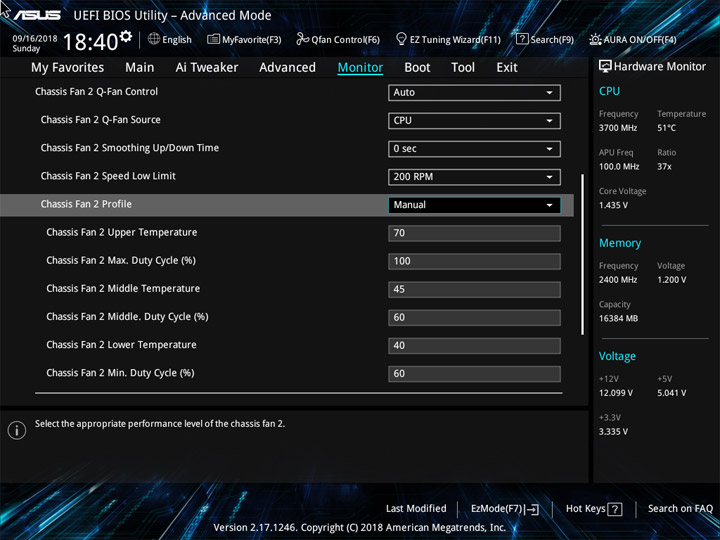Toggle AURA ON/OFF(F4) light icon
This screenshot has height=540, width=720.
(595, 39)
